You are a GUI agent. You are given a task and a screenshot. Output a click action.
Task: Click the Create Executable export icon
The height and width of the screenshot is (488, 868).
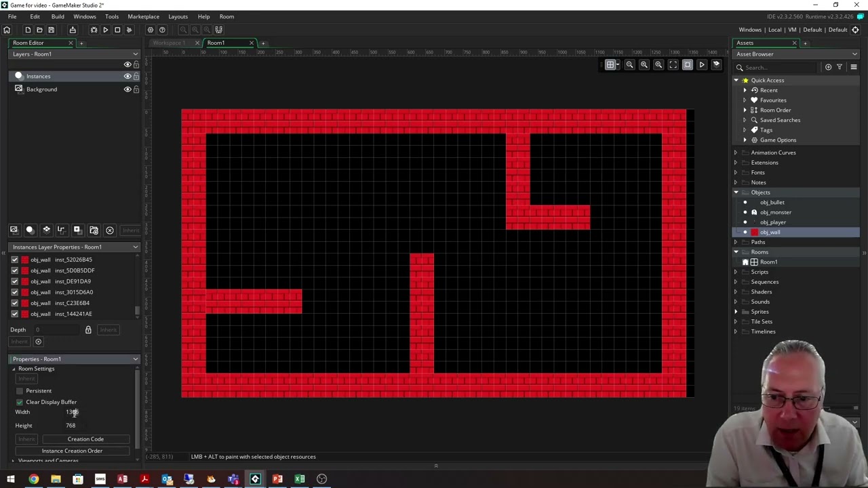(73, 30)
